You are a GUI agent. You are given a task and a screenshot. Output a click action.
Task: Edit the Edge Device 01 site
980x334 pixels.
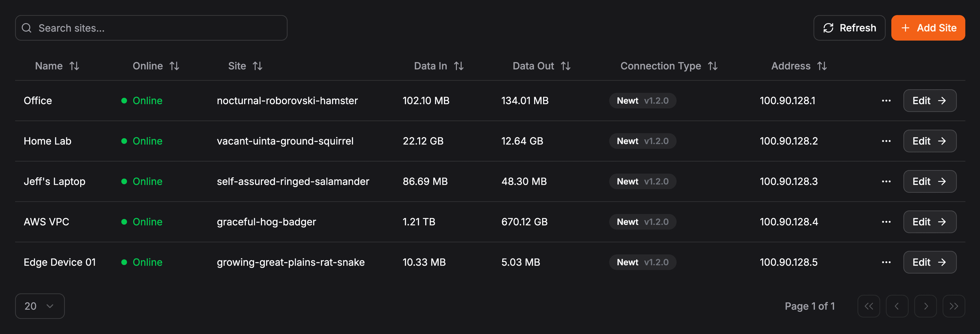point(929,262)
